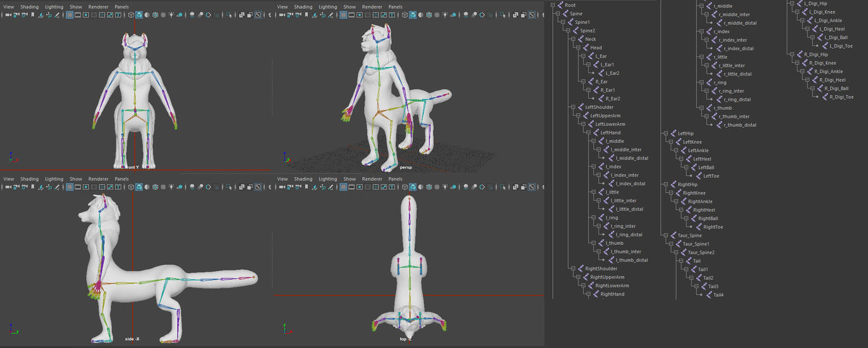Toggle the Grid display in front view toolbar
Screen dimensions: 868x348
(x=70, y=15)
